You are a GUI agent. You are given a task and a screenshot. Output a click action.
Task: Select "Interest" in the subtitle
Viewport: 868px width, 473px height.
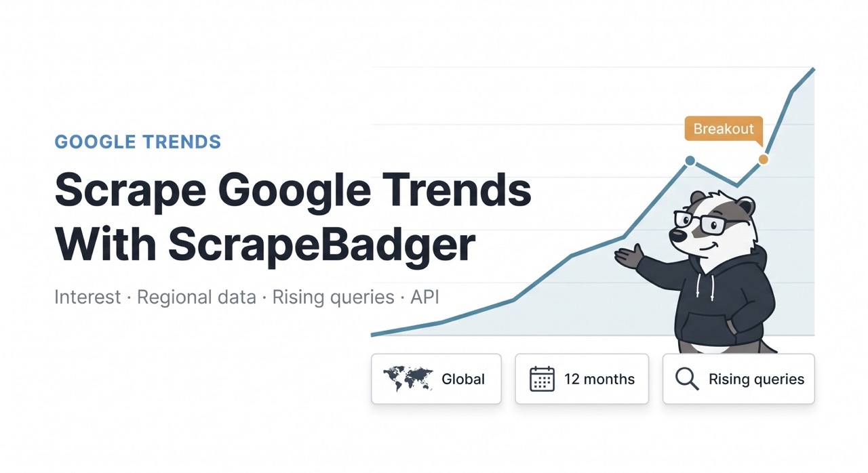coord(87,297)
